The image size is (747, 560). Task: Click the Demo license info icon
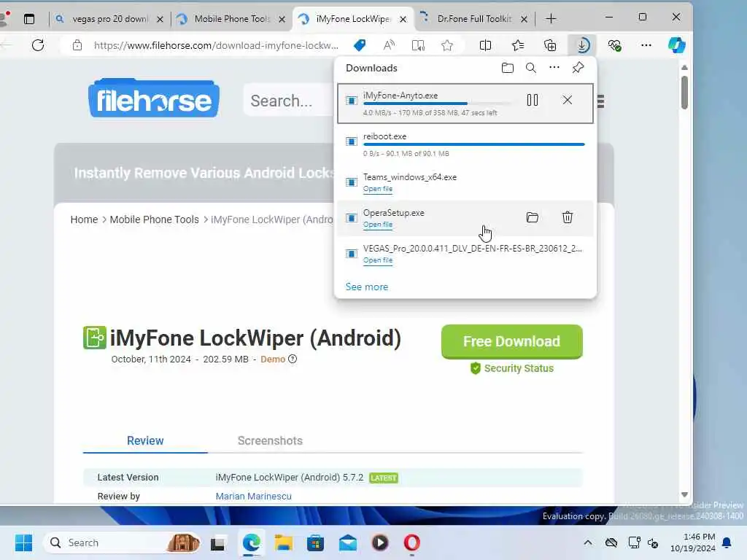tap(293, 359)
